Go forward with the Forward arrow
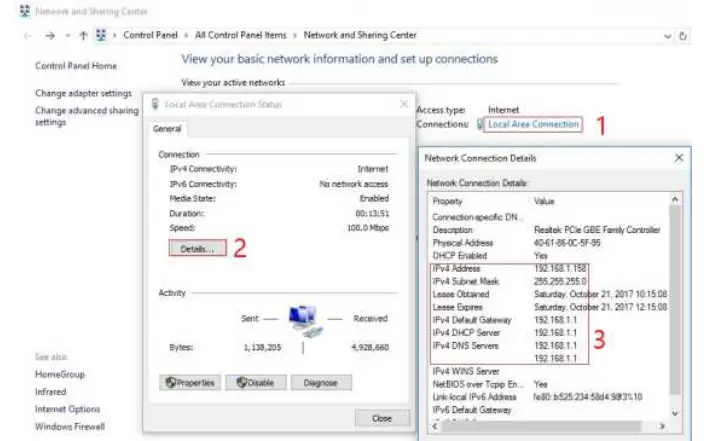This screenshot has height=441, width=721. 50,35
